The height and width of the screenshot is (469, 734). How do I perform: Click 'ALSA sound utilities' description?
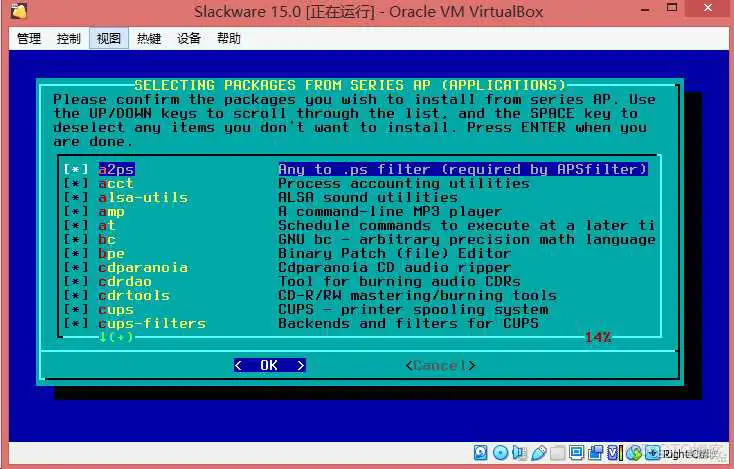[368, 197]
